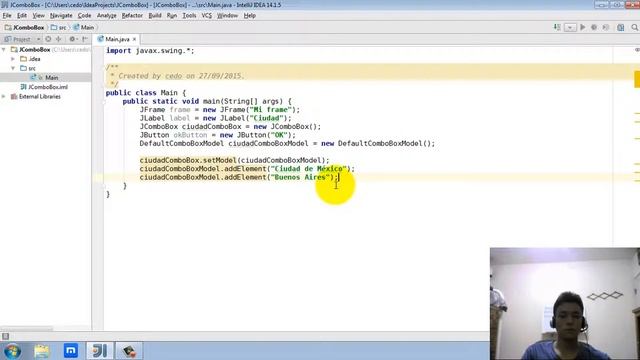Expand the .idea folder node
The width and height of the screenshot is (640, 360).
click(13, 59)
